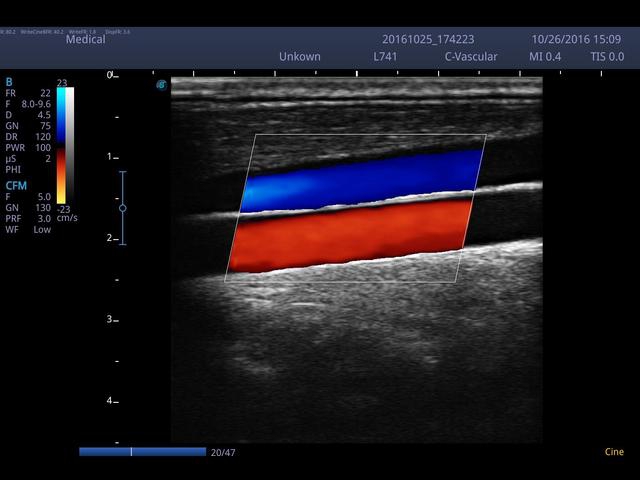Click the focus position marker circle

pos(123,208)
